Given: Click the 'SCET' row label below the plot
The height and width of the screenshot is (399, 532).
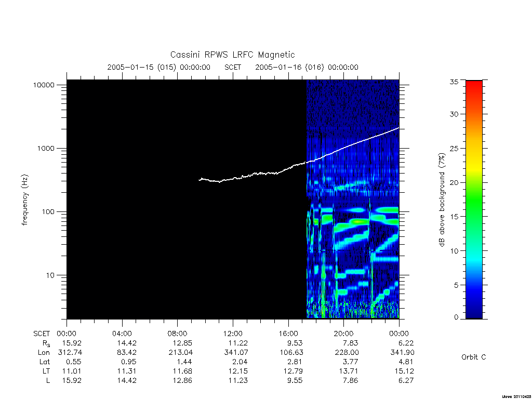Looking at the screenshot, I should pyautogui.click(x=42, y=334).
